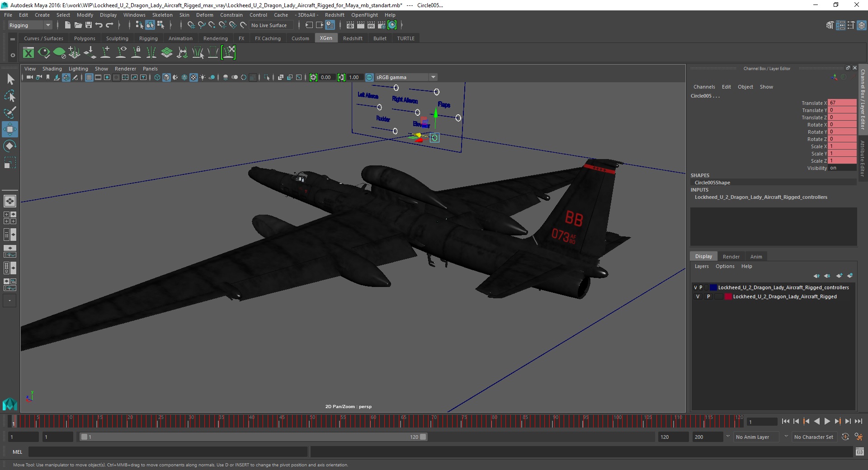Switch to the Animation shelf tab
The width and height of the screenshot is (868, 470).
pyautogui.click(x=180, y=38)
